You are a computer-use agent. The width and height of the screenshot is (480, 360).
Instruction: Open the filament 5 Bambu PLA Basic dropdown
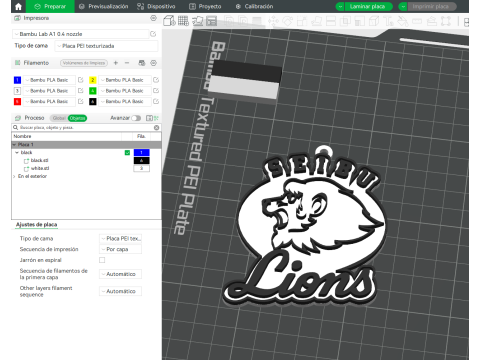click(x=49, y=101)
